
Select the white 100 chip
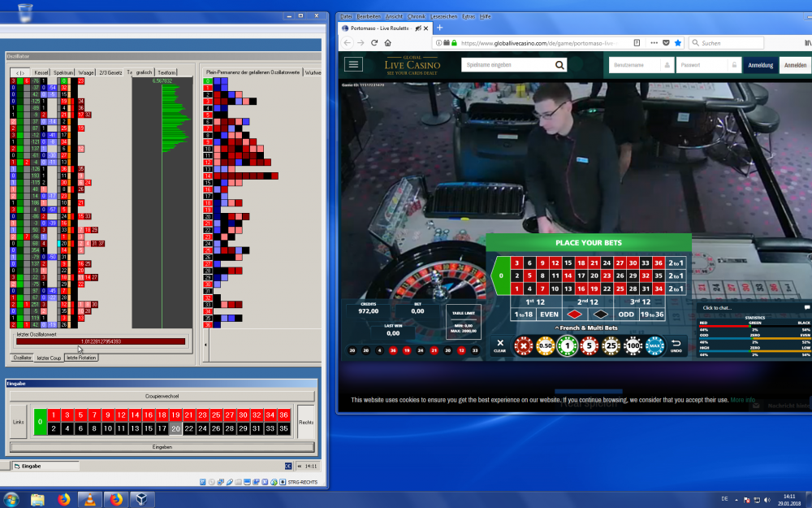point(633,345)
